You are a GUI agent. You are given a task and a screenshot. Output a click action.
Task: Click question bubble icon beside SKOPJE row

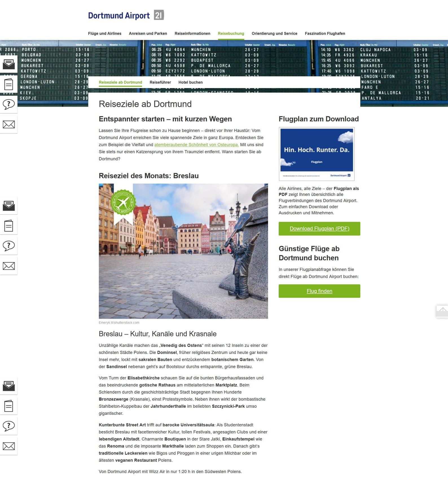9,104
